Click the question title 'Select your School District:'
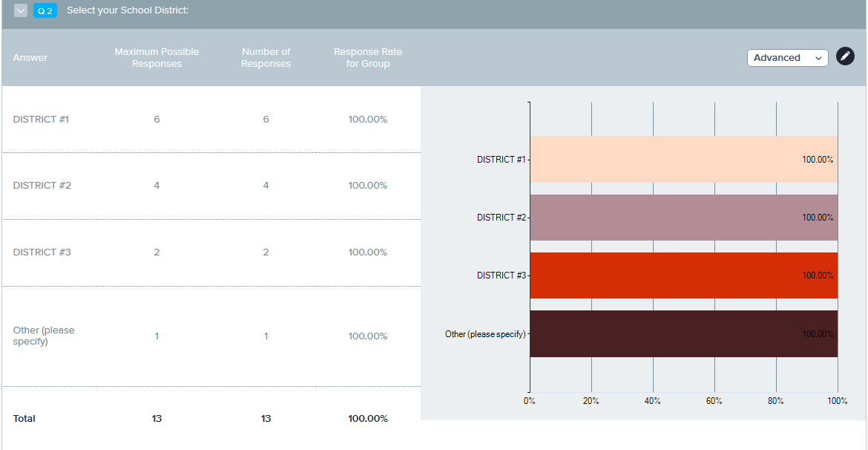The height and width of the screenshot is (450, 868). [128, 10]
